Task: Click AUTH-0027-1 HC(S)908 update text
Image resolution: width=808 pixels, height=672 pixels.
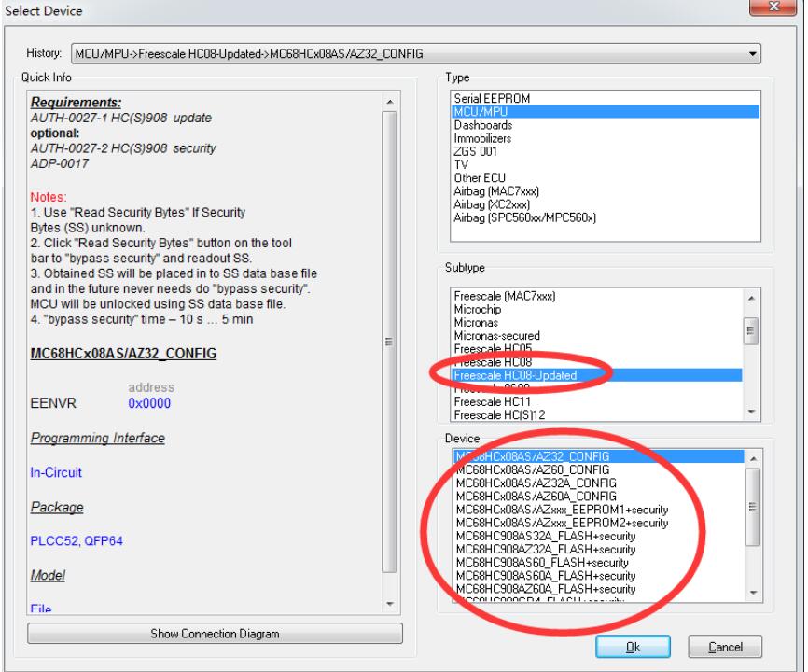Action: coord(121,118)
